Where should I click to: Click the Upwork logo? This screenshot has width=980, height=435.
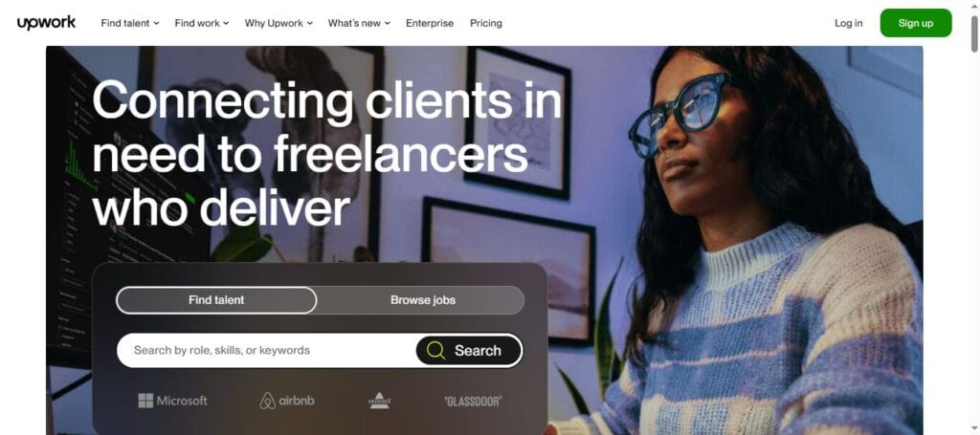(x=46, y=23)
